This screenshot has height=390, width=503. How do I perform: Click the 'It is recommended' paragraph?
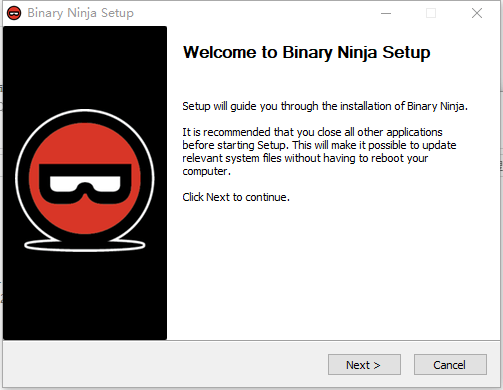point(319,152)
